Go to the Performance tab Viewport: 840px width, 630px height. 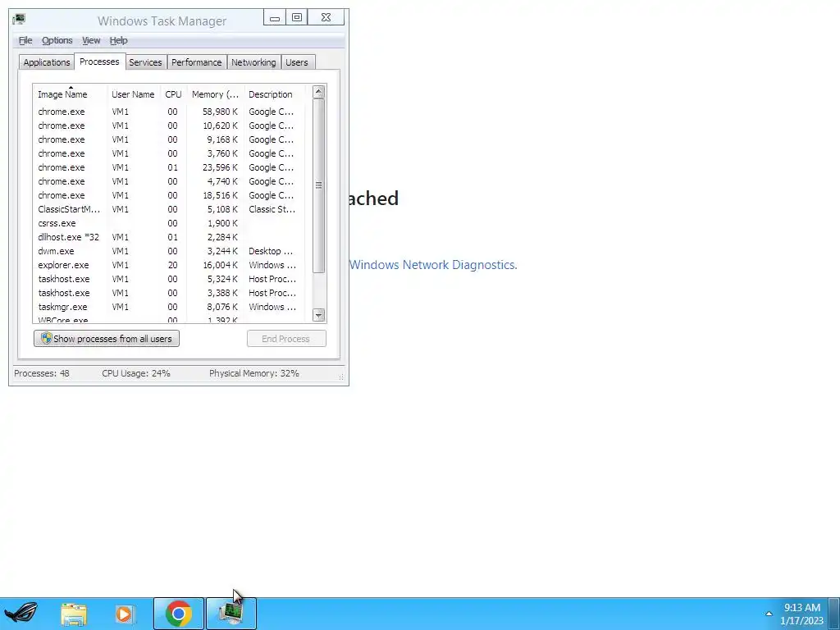pyautogui.click(x=197, y=62)
